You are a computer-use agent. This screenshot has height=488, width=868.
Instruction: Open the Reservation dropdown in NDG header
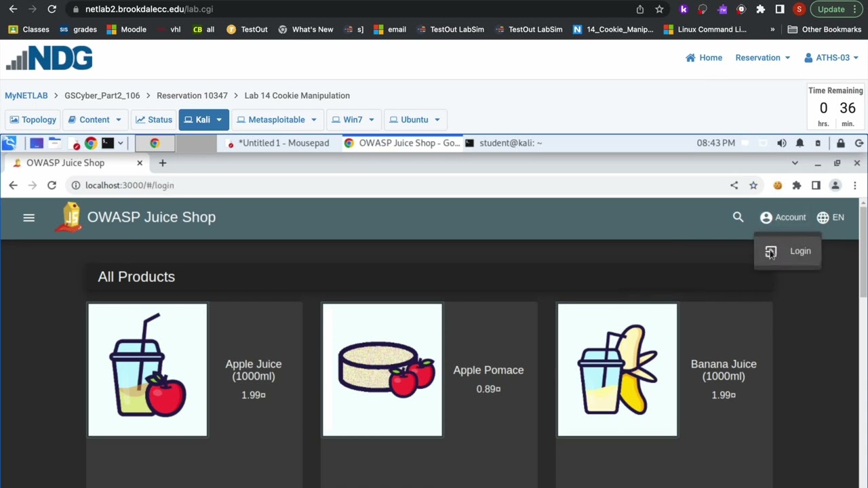coord(763,58)
